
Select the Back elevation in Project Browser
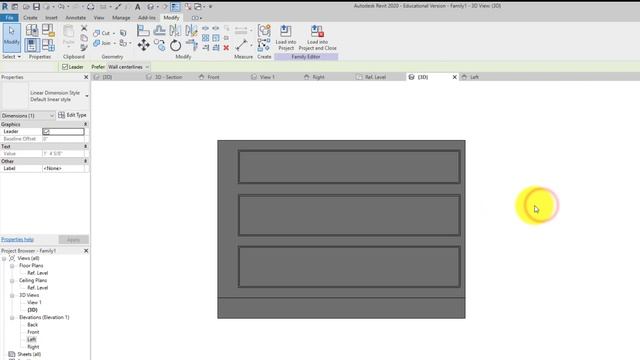click(x=33, y=325)
